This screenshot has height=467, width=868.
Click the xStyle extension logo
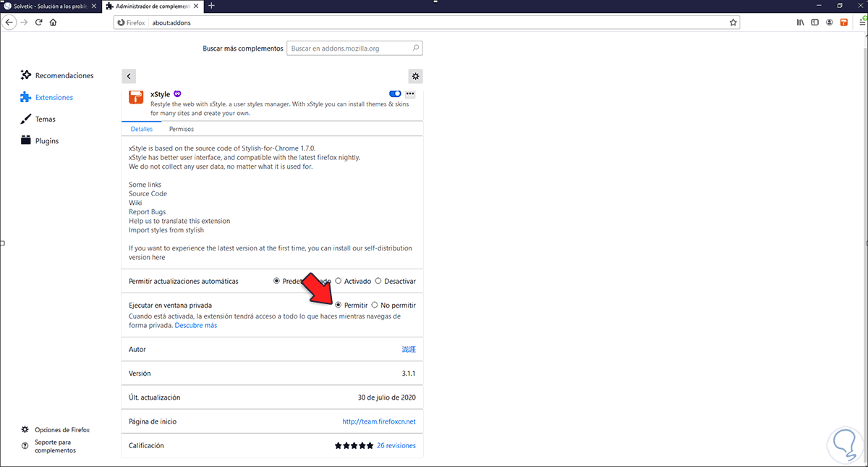[x=136, y=97]
